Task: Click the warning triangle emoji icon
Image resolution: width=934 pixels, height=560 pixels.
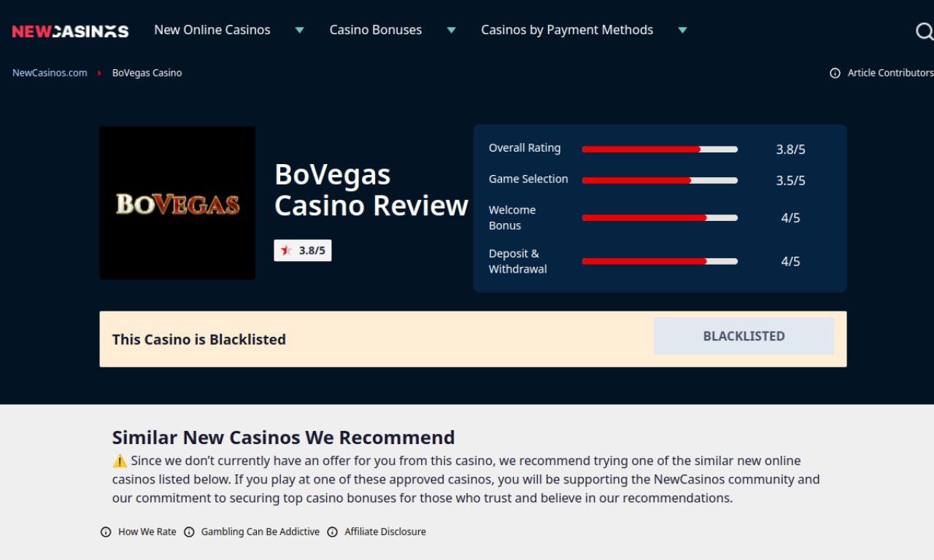Action: pyautogui.click(x=120, y=461)
